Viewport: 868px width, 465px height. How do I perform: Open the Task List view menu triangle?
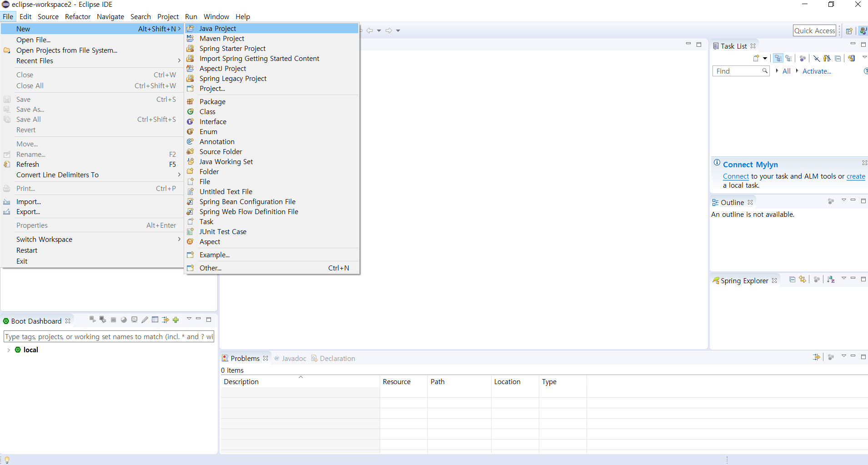coord(864,57)
